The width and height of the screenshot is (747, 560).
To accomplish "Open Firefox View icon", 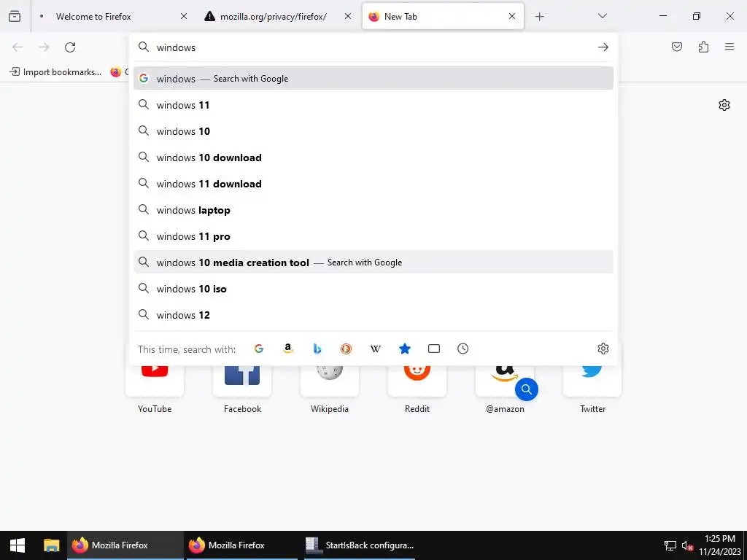I will [15, 16].
